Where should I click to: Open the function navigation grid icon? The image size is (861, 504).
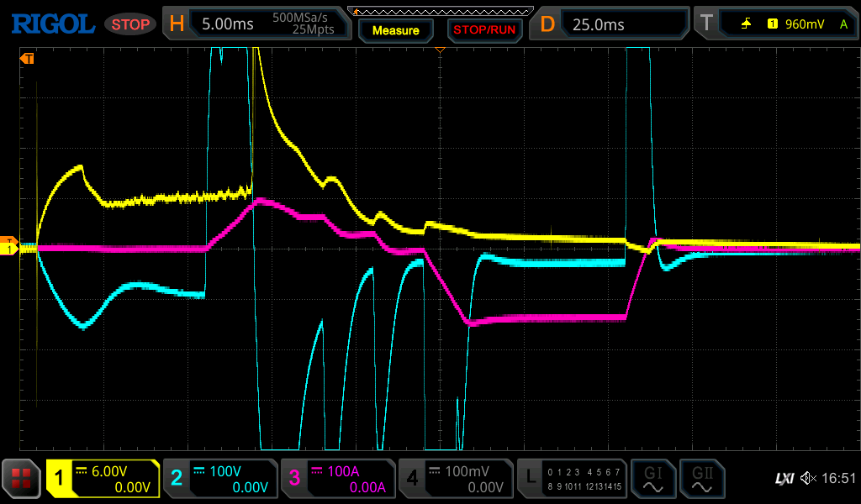click(22, 479)
